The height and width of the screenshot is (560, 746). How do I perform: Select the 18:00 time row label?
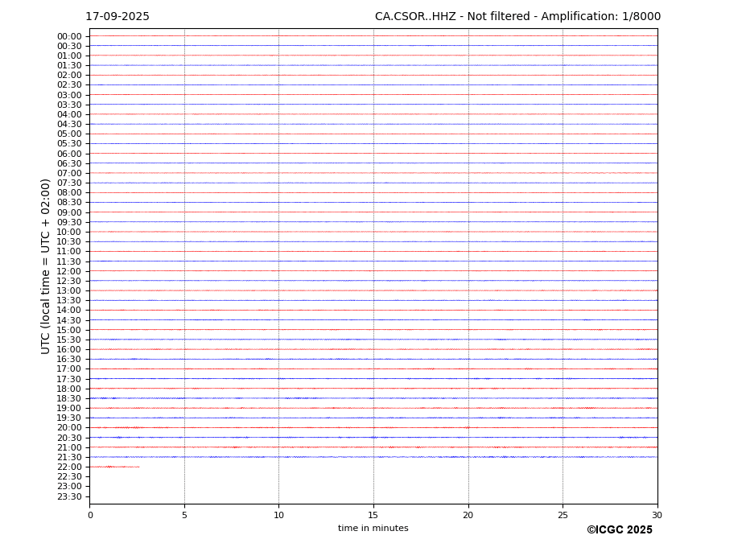(69, 389)
